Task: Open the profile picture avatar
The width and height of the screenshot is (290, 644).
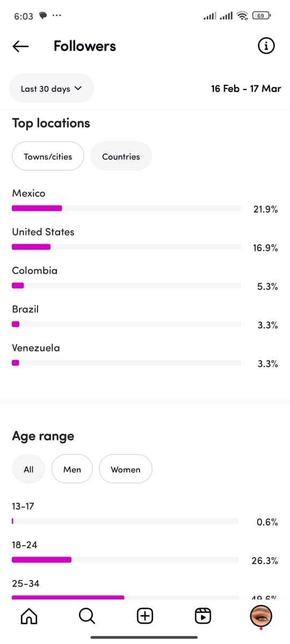Action: point(261,616)
